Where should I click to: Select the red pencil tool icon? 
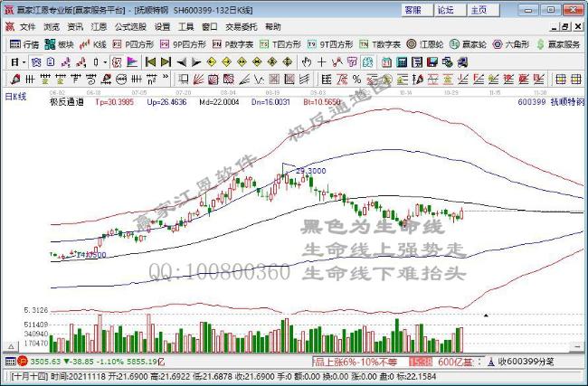click(x=15, y=79)
